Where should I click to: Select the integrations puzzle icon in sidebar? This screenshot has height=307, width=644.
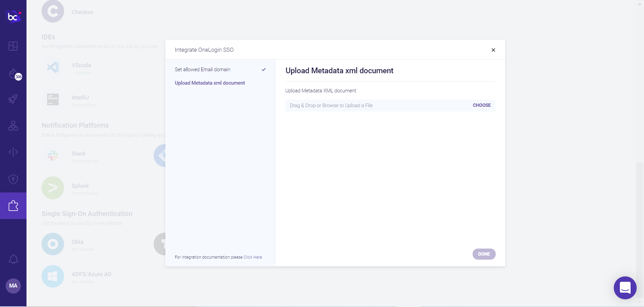(13, 206)
